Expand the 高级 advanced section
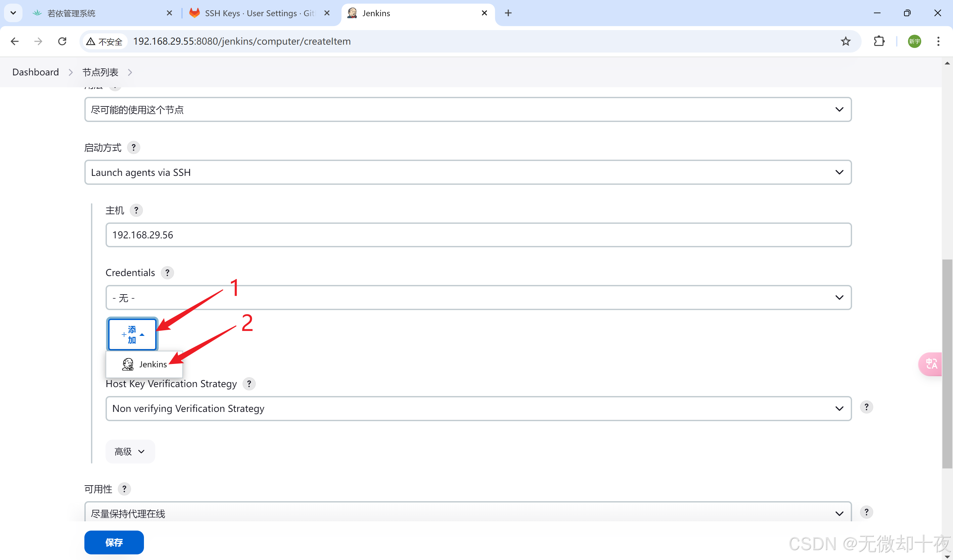The width and height of the screenshot is (953, 560). tap(130, 452)
